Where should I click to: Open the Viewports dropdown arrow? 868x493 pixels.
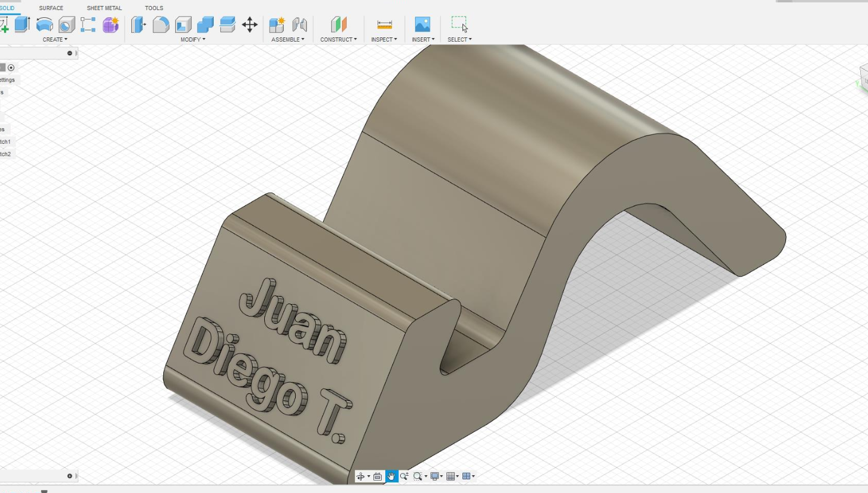click(x=473, y=476)
